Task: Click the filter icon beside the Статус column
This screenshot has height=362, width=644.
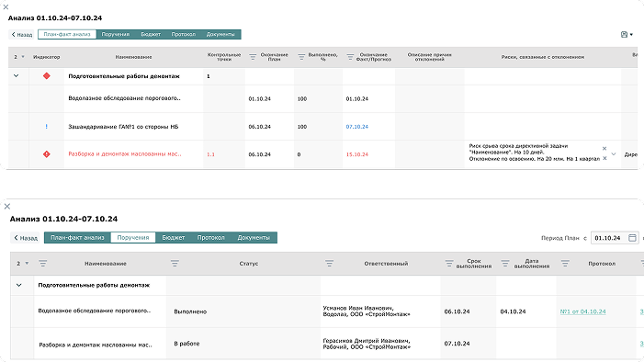Action: pyautogui.click(x=175, y=264)
